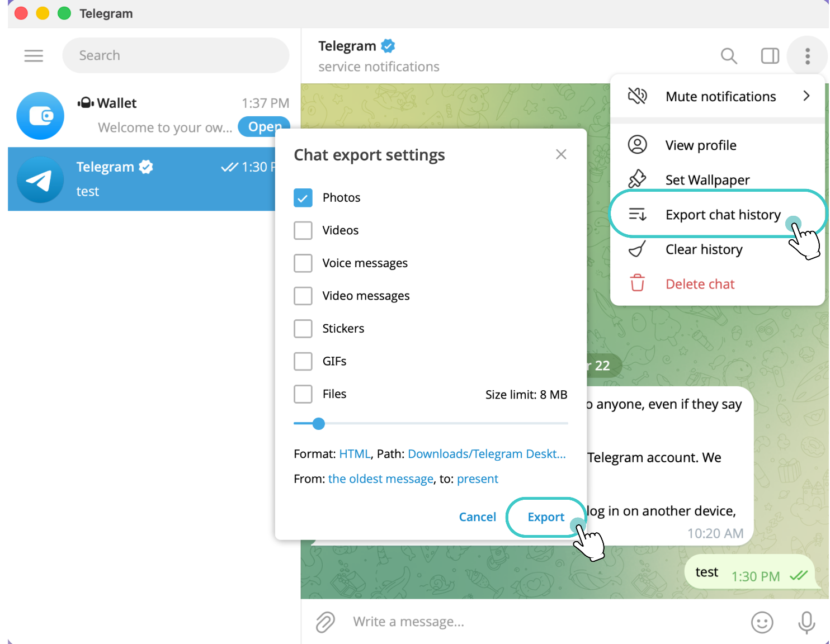The height and width of the screenshot is (644, 830).
Task: Check the Files checkbox
Action: click(x=303, y=394)
